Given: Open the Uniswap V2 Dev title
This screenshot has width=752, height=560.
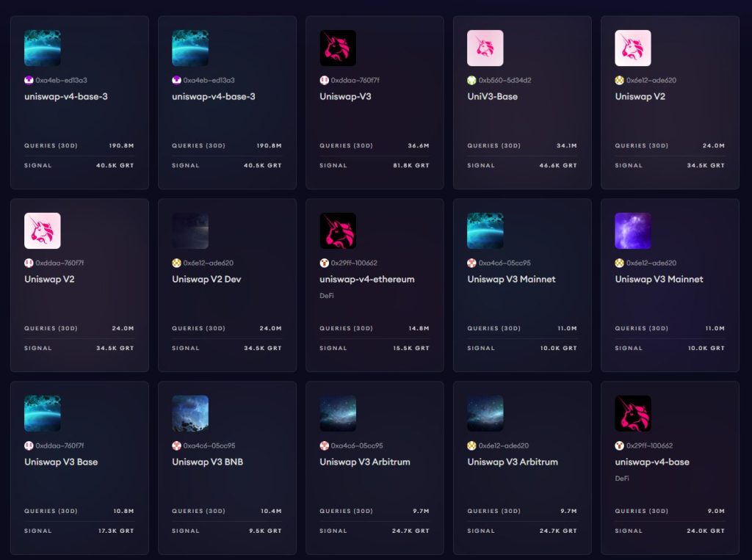Looking at the screenshot, I should [x=206, y=279].
